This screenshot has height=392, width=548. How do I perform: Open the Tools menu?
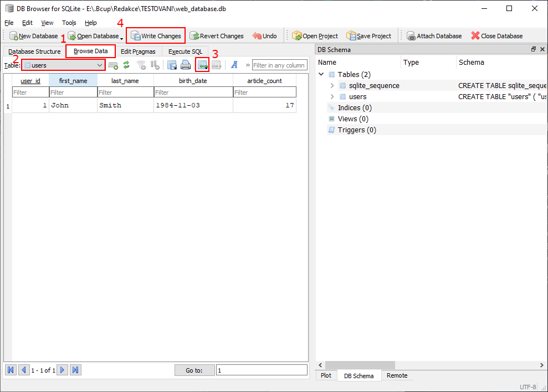coord(69,23)
